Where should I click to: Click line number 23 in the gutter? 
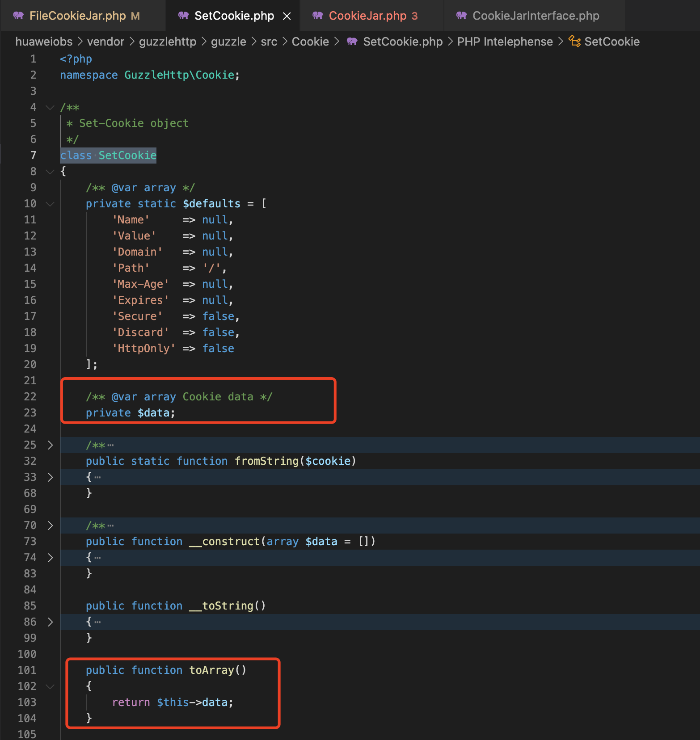[30, 413]
